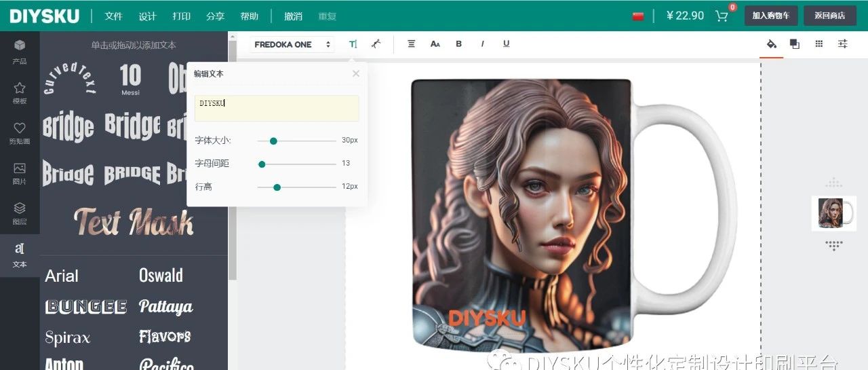Apply underline formatting
This screenshot has width=868, height=370.
[506, 44]
